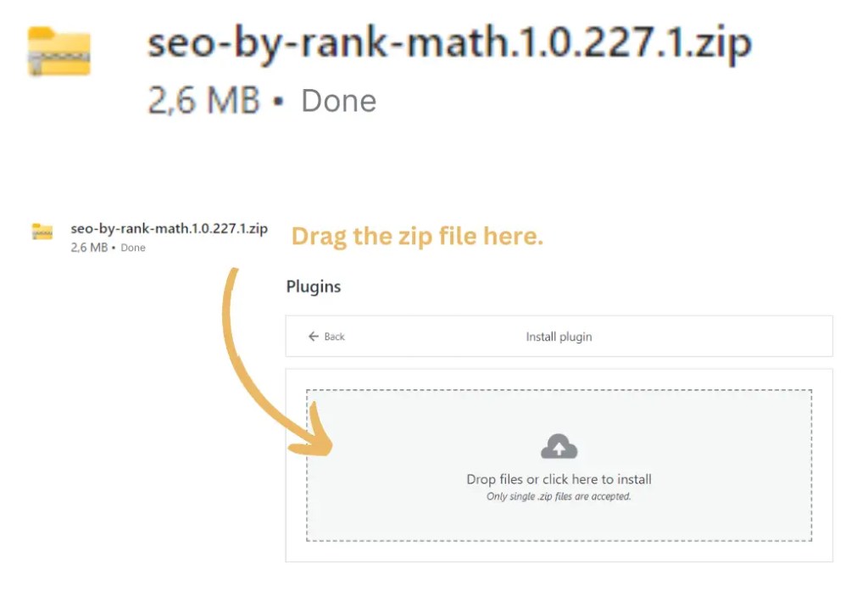Screen dimensions: 868x613
Task: Click the Plugins section heading
Action: pos(313,287)
